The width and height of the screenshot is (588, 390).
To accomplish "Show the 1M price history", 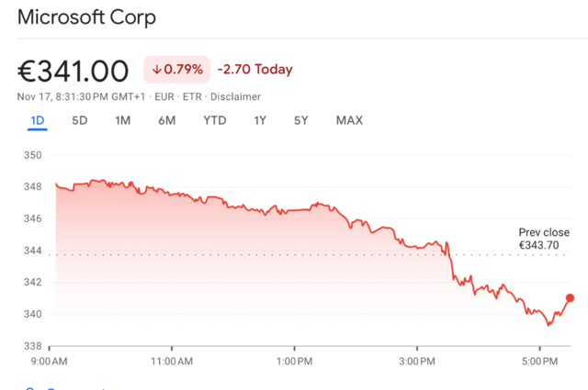I will (x=122, y=120).
